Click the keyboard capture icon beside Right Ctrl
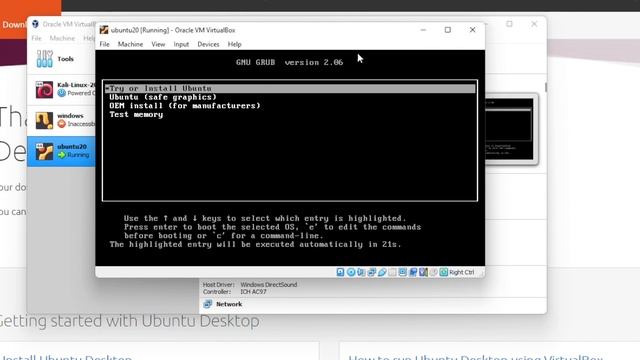Viewport: 640px width, 360px height. 444,272
